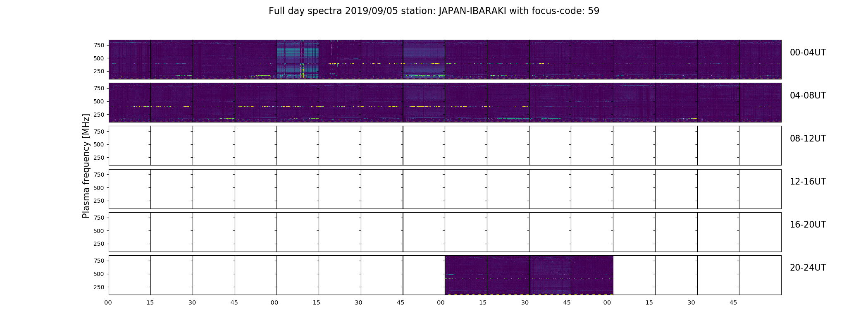Click the last '45' label on the time axis

(733, 302)
